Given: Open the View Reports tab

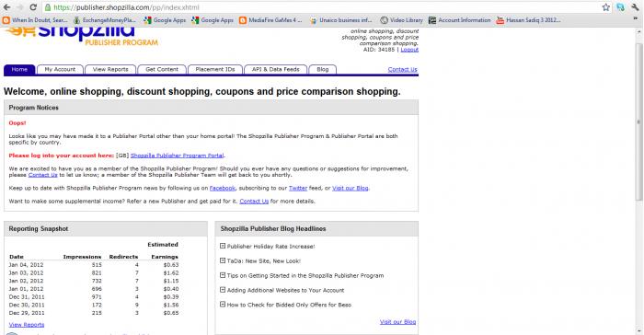Looking at the screenshot, I should tap(110, 69).
